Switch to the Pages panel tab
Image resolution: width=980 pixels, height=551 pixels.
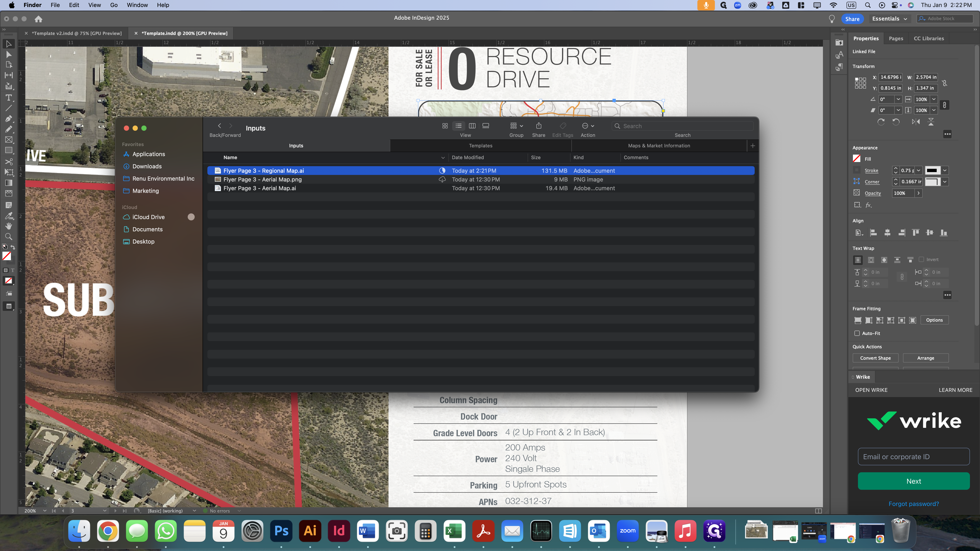[x=896, y=38]
